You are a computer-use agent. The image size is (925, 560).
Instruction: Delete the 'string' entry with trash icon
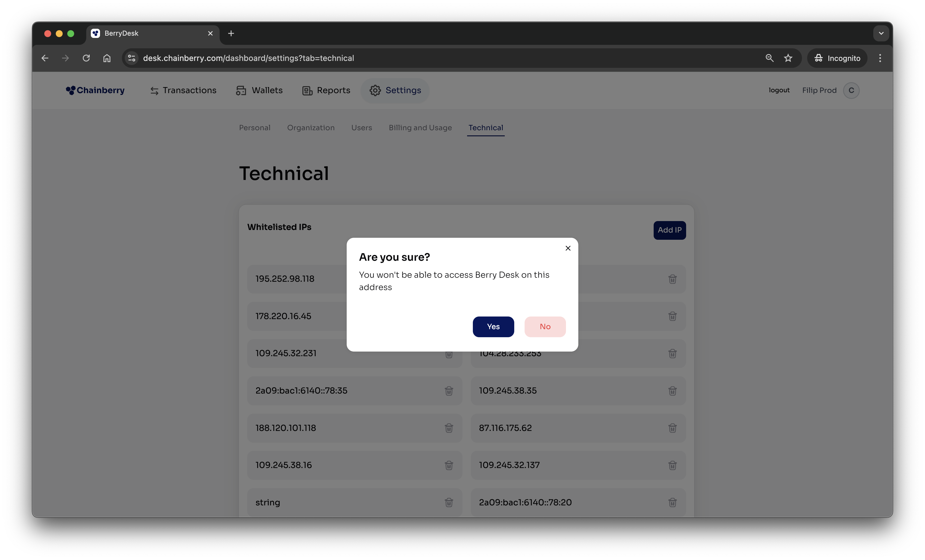click(x=449, y=502)
